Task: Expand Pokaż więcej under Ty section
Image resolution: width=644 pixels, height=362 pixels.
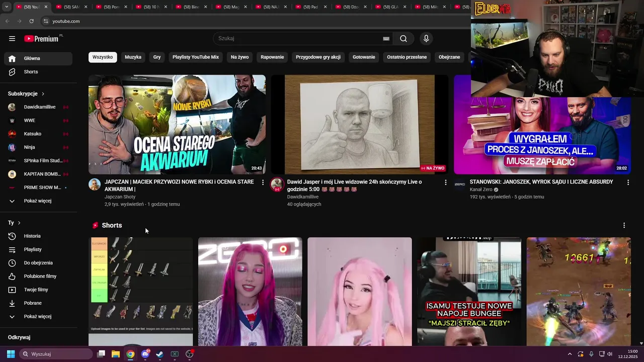Action: pyautogui.click(x=38, y=317)
